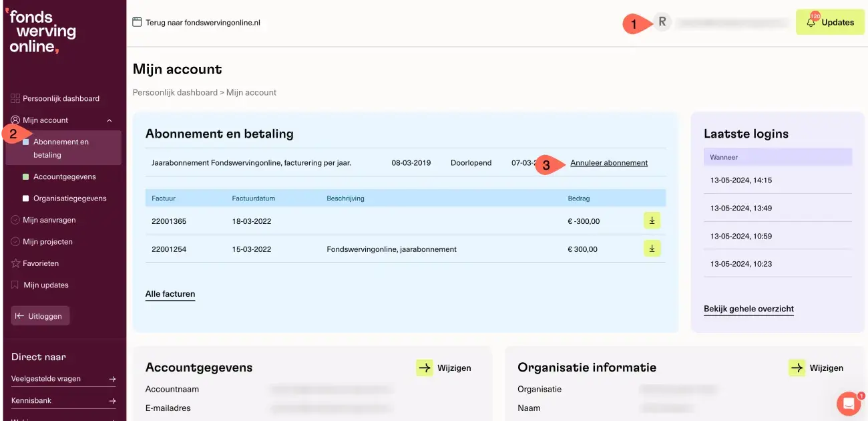Collapse the Mijn account menu chevron
The width and height of the screenshot is (868, 421).
click(110, 120)
